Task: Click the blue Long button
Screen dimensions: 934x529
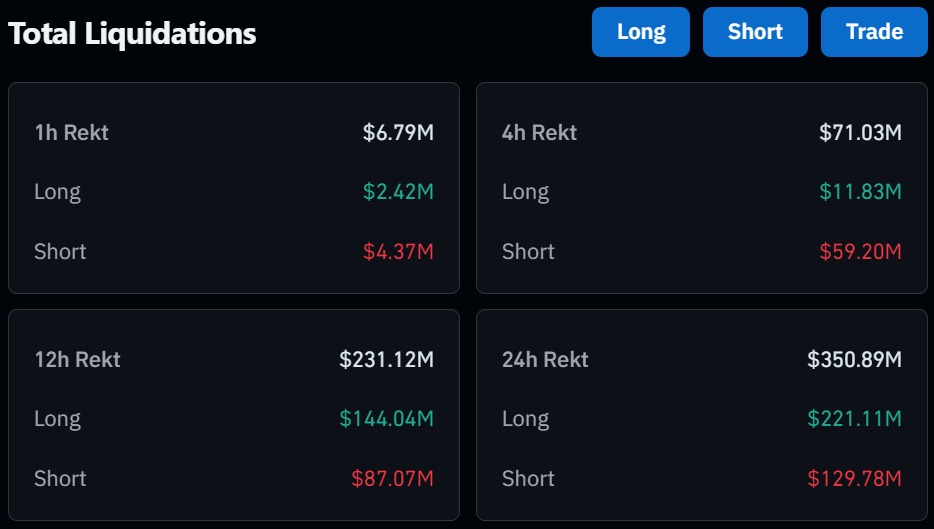Action: point(640,32)
